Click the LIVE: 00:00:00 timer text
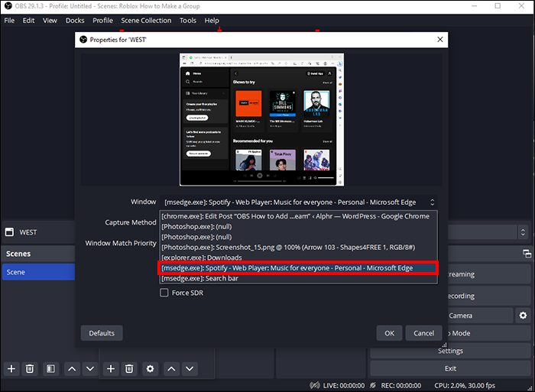 (x=344, y=386)
